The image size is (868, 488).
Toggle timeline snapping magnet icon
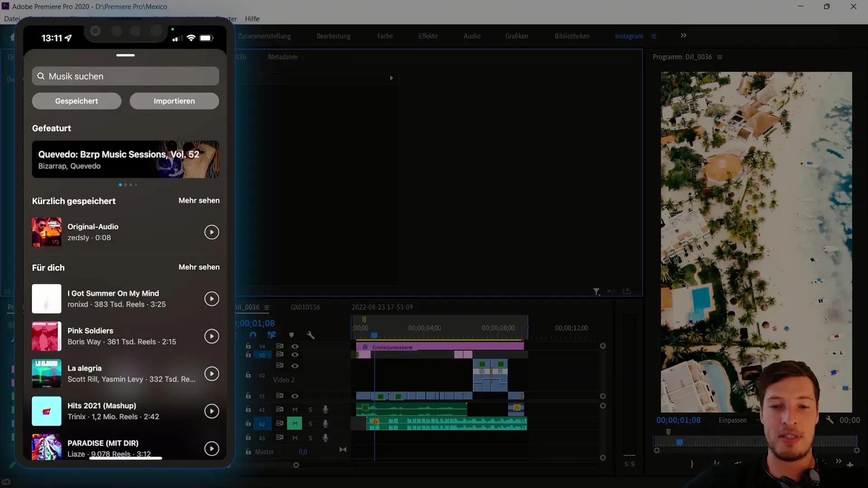[x=253, y=335]
